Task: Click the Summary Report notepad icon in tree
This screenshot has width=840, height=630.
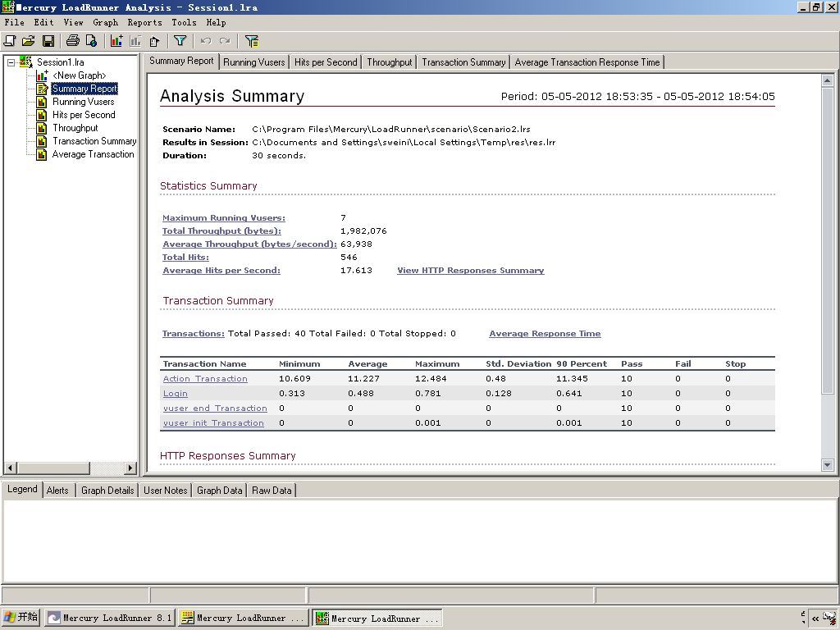Action: tap(42, 89)
